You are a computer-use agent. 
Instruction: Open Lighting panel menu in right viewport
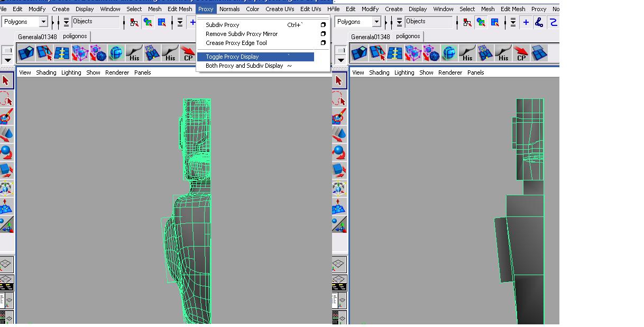point(404,72)
